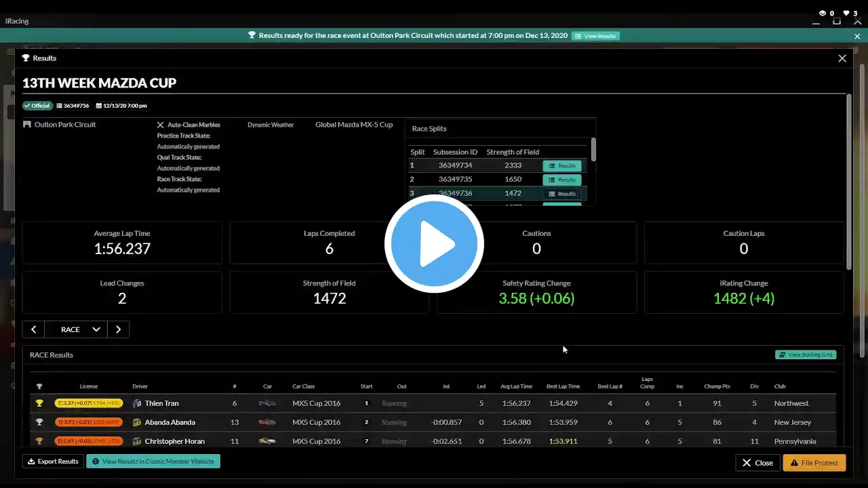The height and width of the screenshot is (488, 868).
Task: Close the Results dialog with the X
Action: (x=842, y=58)
